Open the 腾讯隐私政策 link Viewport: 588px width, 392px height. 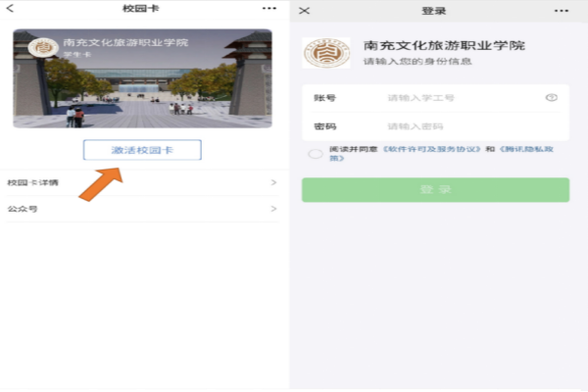pos(526,149)
